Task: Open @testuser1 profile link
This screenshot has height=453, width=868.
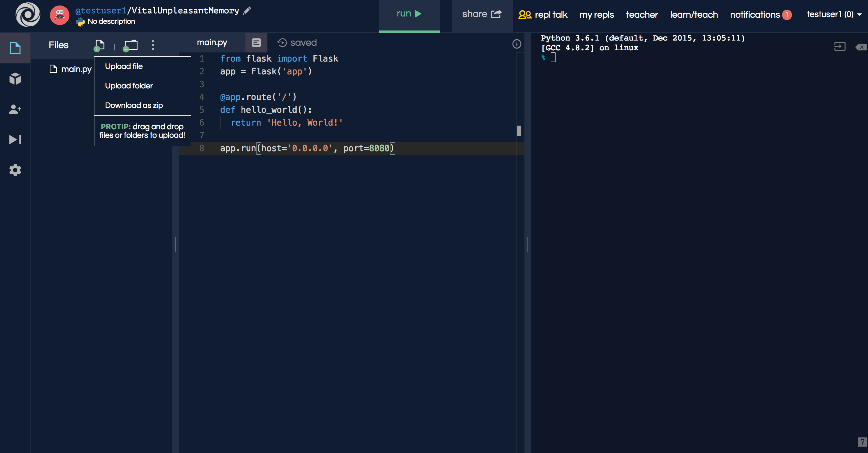Action: click(101, 11)
